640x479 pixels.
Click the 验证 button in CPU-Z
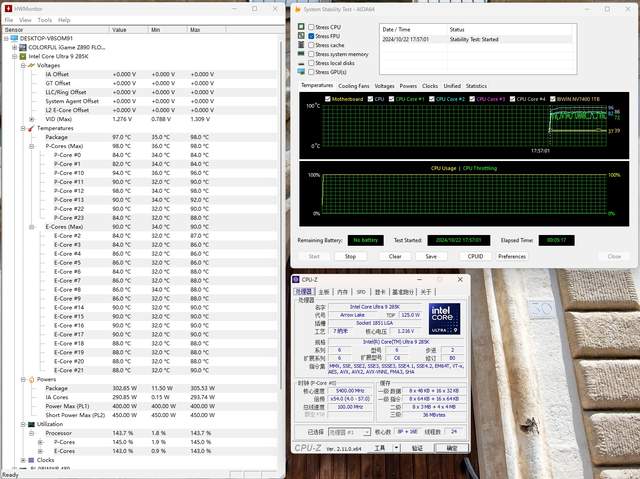click(417, 448)
